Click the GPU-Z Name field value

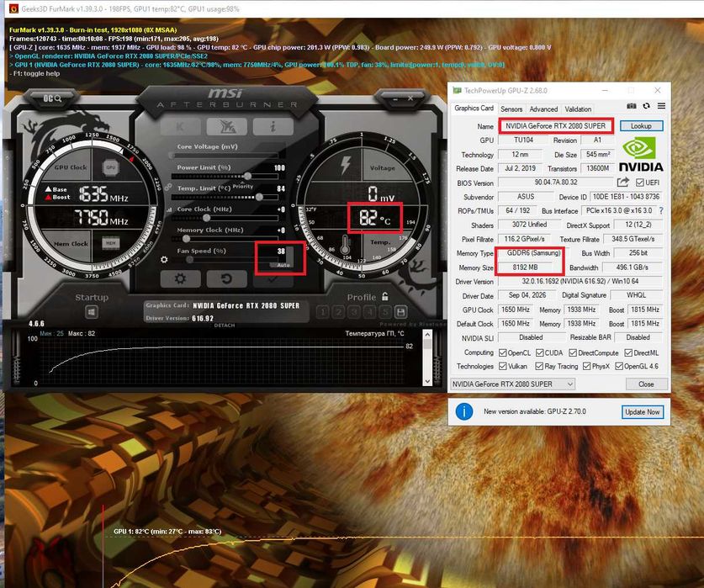555,126
